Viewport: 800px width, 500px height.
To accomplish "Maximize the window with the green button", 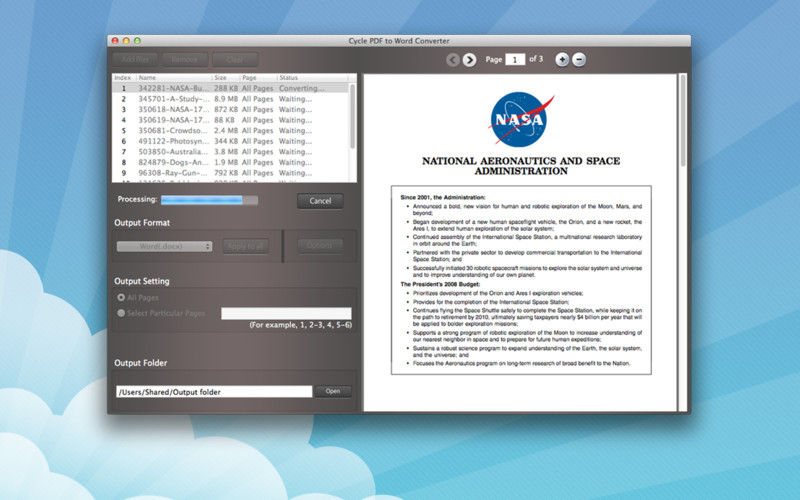I will 137,41.
